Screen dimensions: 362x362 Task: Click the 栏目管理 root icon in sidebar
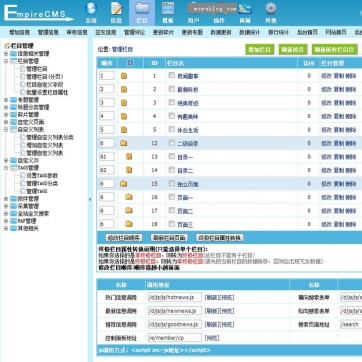7,46
